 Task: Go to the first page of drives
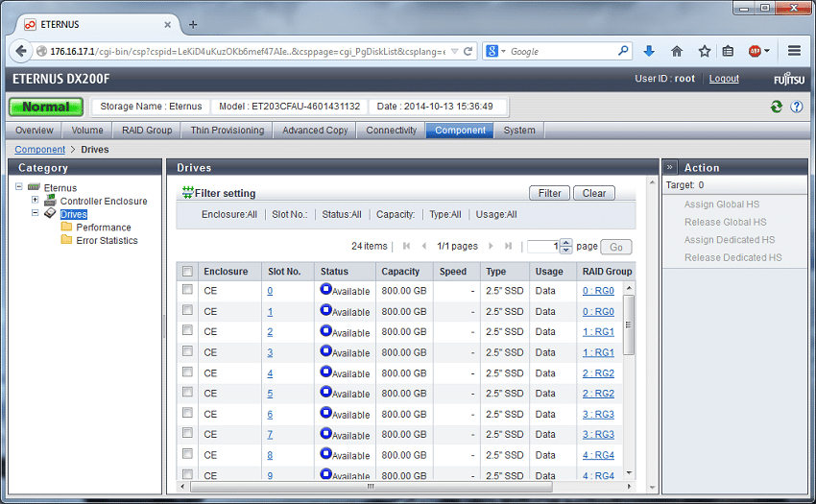pos(407,246)
